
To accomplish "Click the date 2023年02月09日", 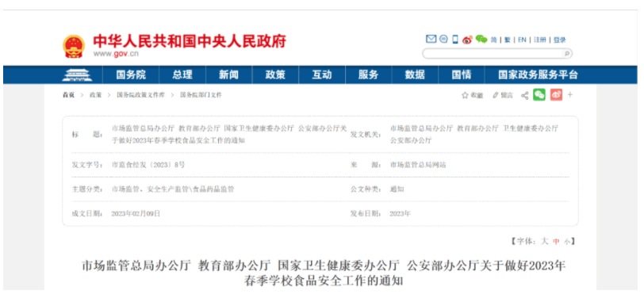I will pos(136,213).
